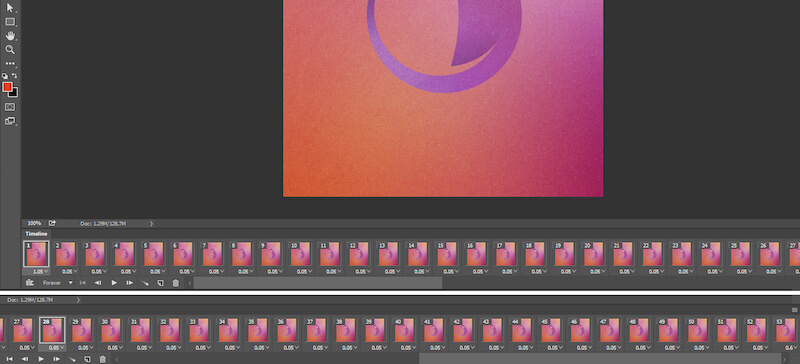
Task: Click the Doc: 1.29M/128.7M status text below canvas
Action: pos(103,224)
